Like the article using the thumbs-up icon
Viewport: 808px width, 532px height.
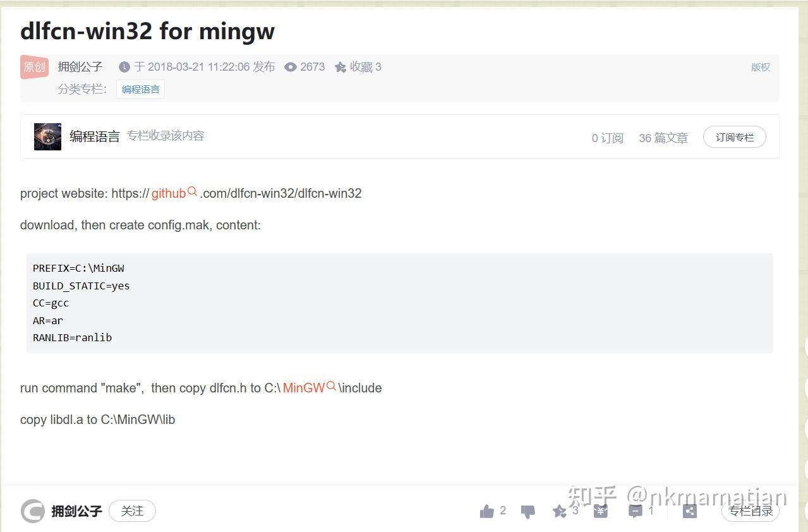pyautogui.click(x=486, y=511)
